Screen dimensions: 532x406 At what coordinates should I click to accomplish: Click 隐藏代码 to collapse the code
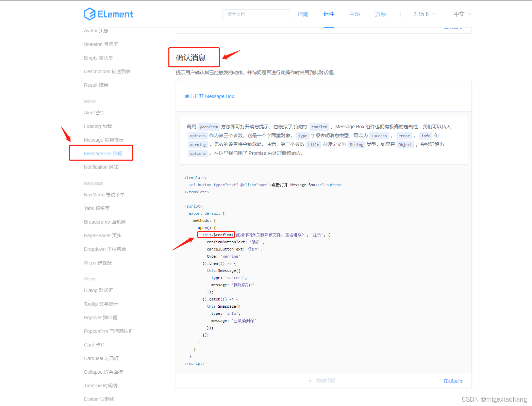pos(326,380)
